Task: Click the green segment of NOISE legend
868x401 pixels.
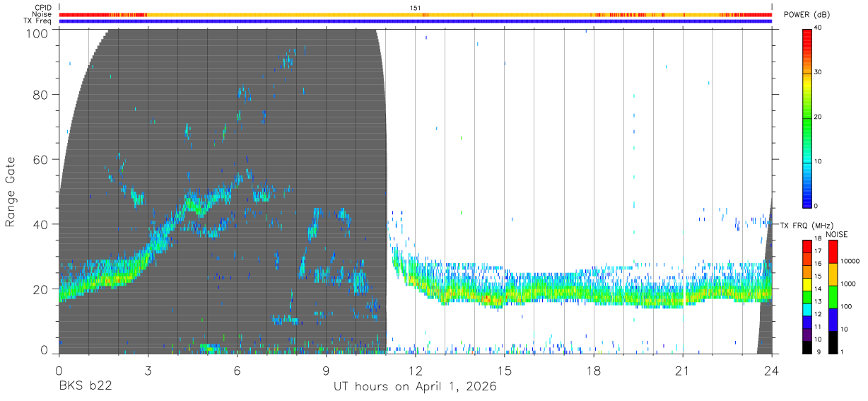Action: (833, 297)
